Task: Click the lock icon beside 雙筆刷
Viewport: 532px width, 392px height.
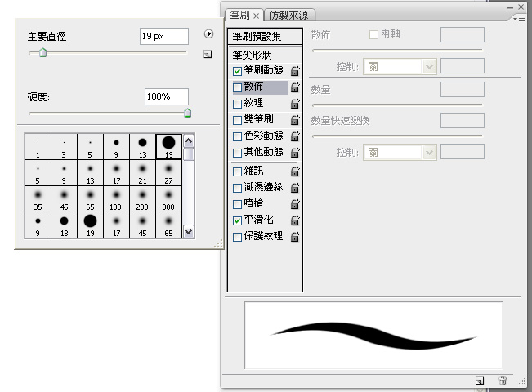Action: tap(295, 120)
